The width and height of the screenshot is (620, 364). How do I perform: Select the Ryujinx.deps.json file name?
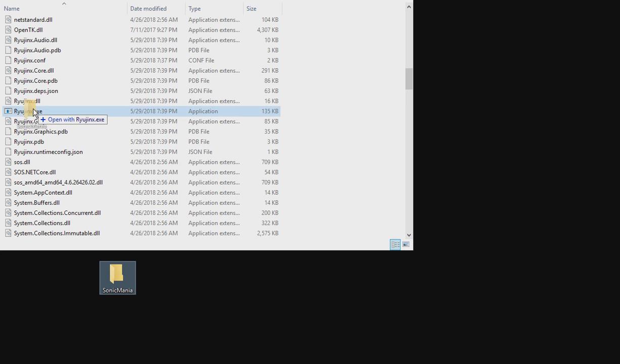click(x=36, y=90)
